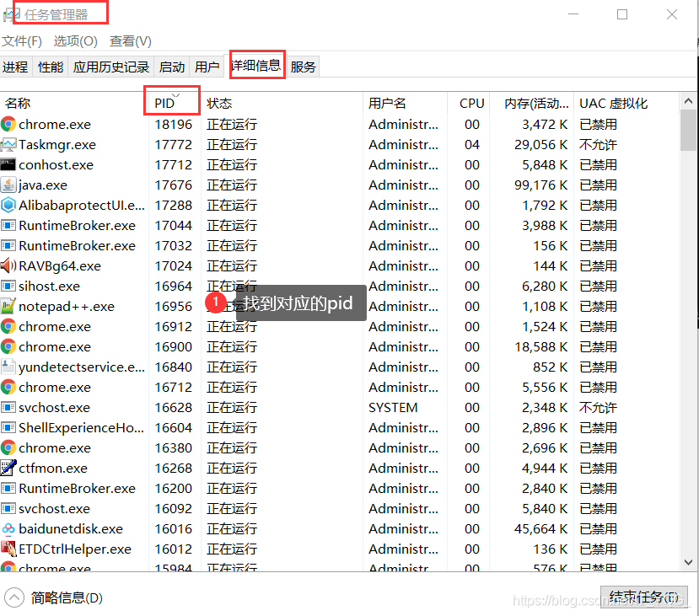Open the 选项(O) menu
The image size is (699, 616).
pos(75,41)
